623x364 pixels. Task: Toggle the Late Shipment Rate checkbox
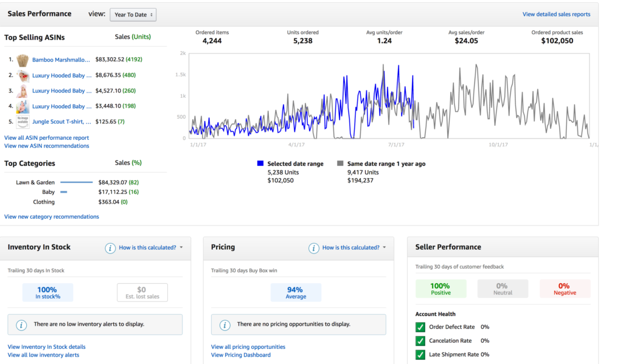click(x=420, y=355)
